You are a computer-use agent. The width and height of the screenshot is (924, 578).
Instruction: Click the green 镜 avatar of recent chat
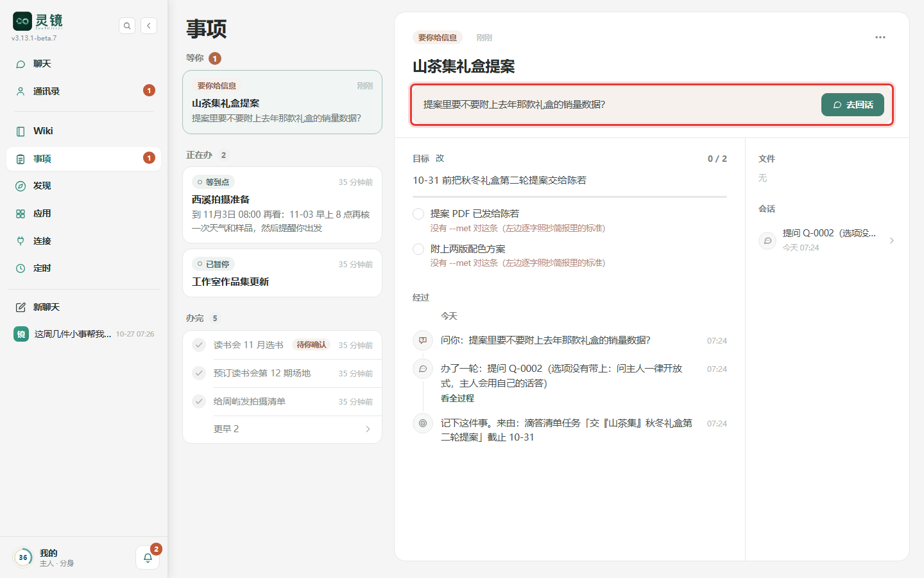(21, 334)
